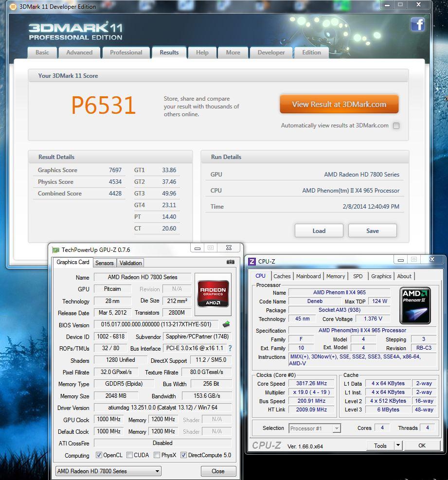This screenshot has height=480, width=448.
Task: Click the Time value 2/8/2014 12:40:49 PM
Action: coord(371,206)
